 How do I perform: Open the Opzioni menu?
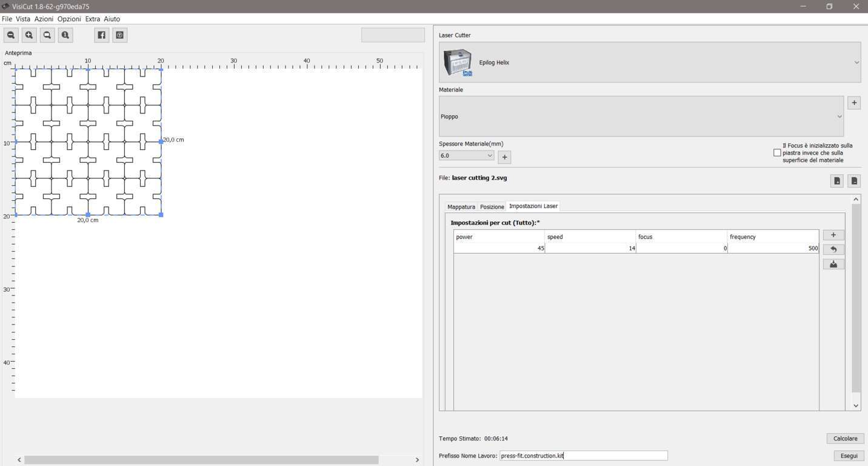[x=69, y=19]
